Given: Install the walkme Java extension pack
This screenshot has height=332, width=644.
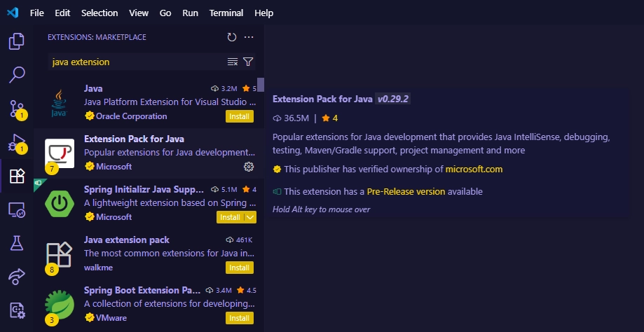Looking at the screenshot, I should 240,268.
